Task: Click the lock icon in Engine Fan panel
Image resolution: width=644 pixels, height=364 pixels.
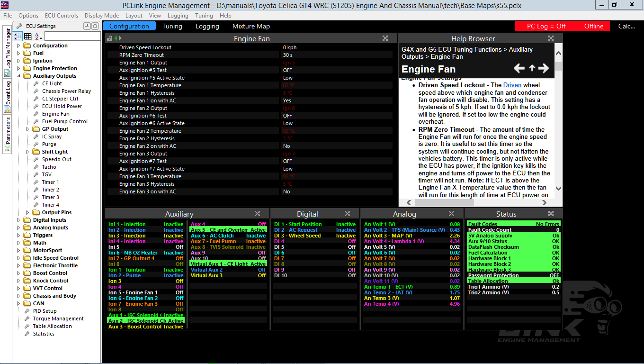Action: coord(110,38)
